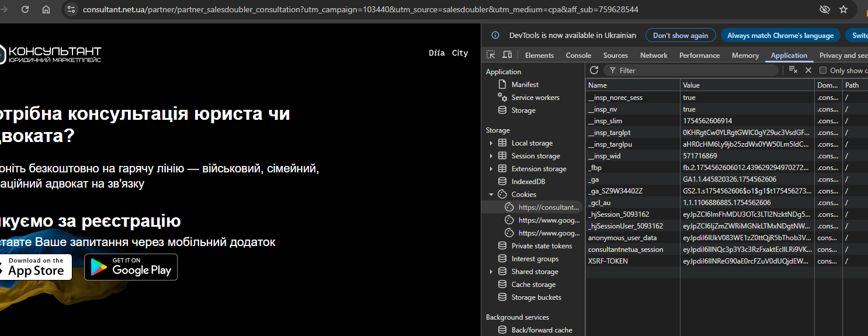Switch to the Console tab
868x336 pixels.
(x=578, y=56)
